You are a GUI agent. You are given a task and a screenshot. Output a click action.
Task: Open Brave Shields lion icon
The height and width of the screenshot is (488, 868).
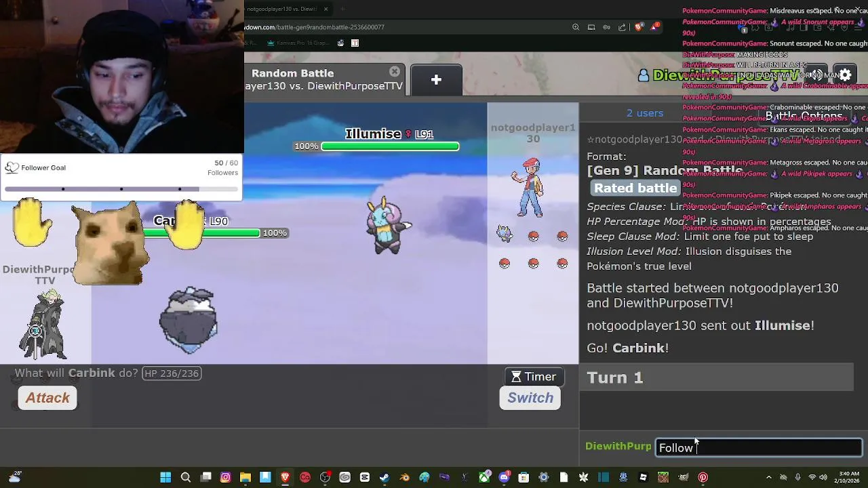639,27
